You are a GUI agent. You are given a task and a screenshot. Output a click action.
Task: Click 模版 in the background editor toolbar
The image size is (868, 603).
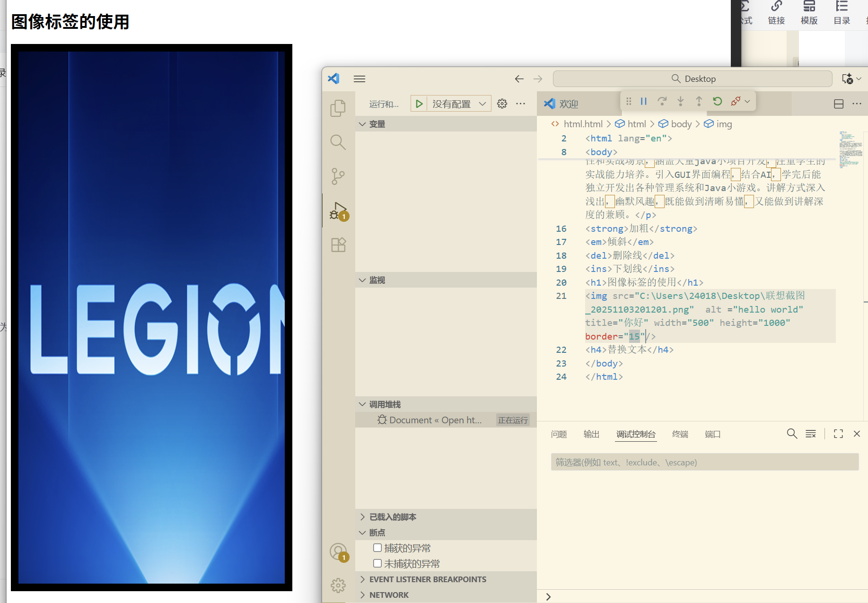point(809,13)
